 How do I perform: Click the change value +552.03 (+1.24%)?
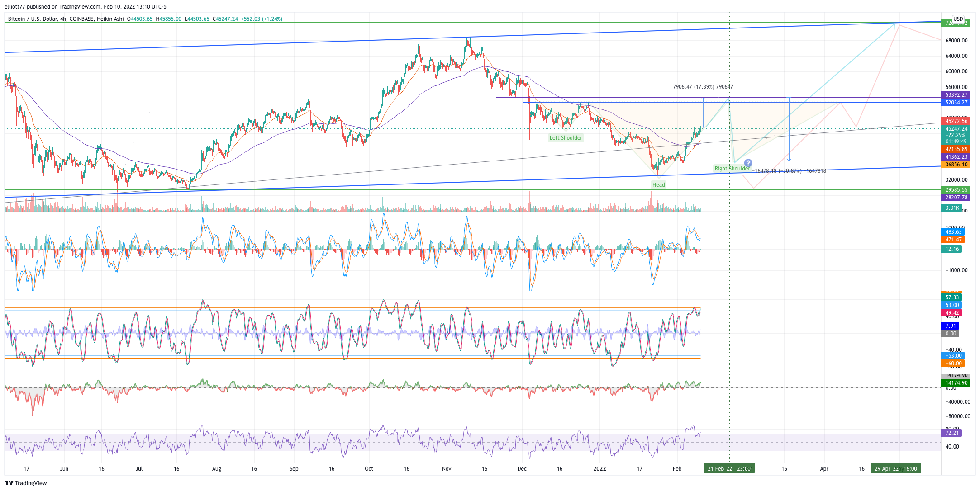[262, 19]
